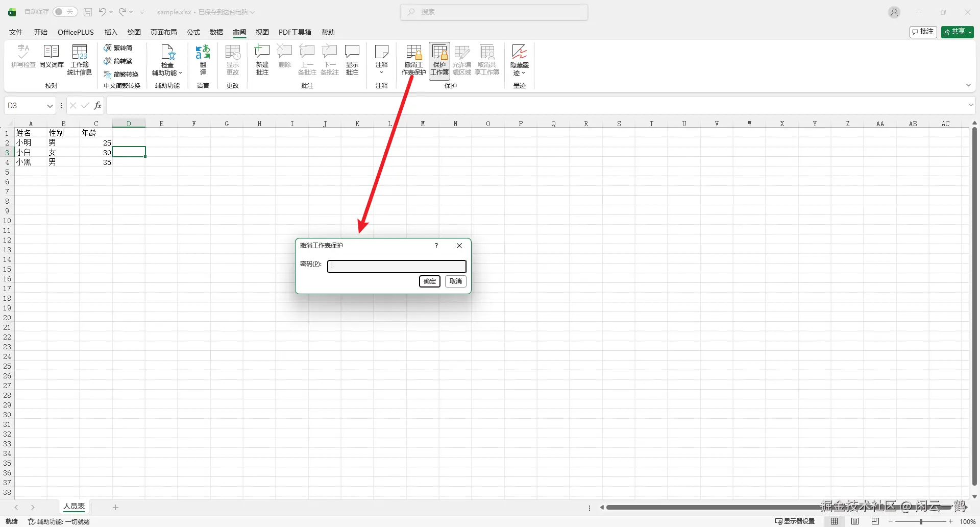Expand the formula bar
The image size is (980, 527).
point(970,105)
